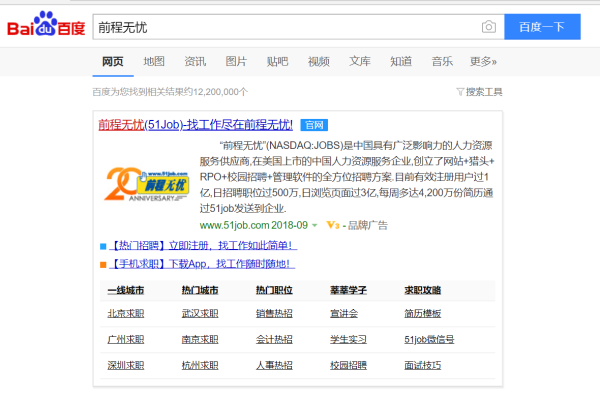Click the 热门城市 column header
The height and width of the screenshot is (399, 600).
(200, 290)
